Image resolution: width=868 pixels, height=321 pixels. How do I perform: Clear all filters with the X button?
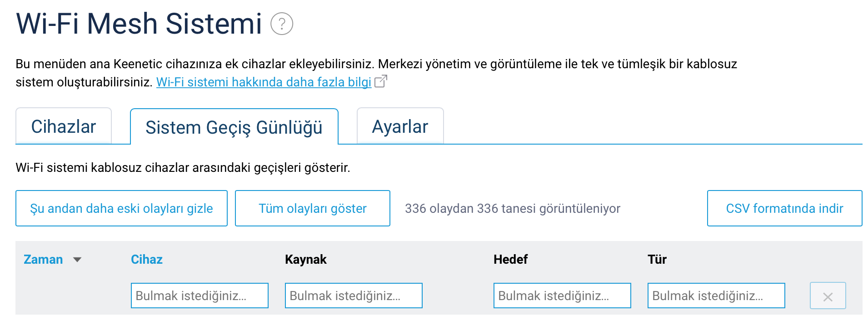coord(828,296)
